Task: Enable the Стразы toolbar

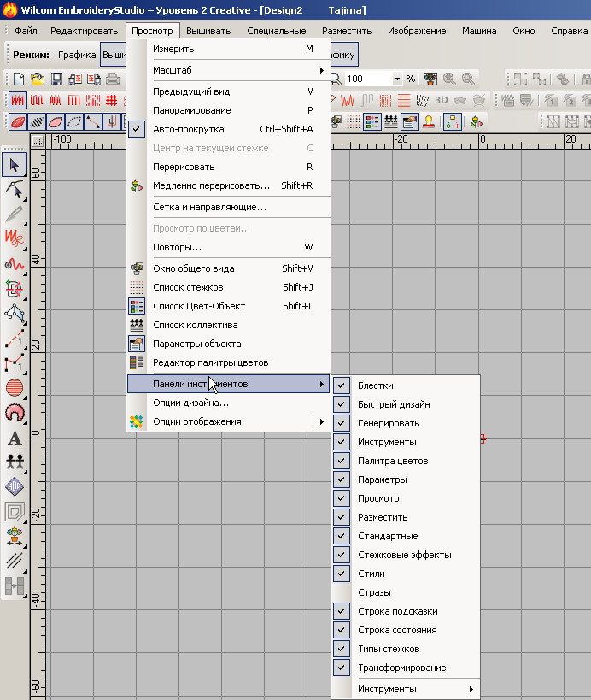Action: (374, 592)
